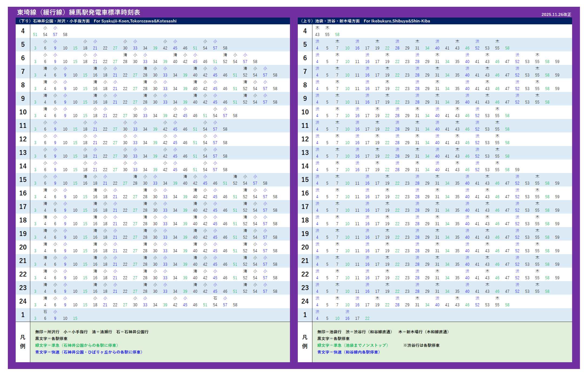Click the outbound hour label 15
Viewport: 588px width, 376px height.
pyautogui.click(x=23, y=180)
